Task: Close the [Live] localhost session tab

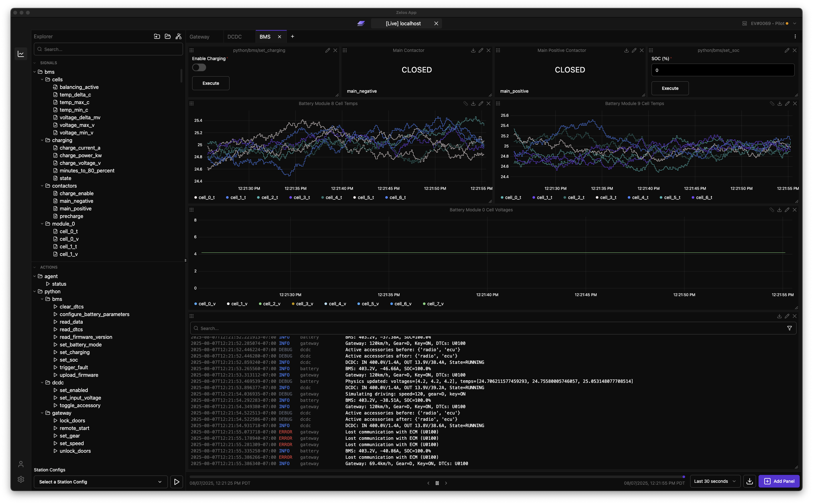Action: (436, 23)
